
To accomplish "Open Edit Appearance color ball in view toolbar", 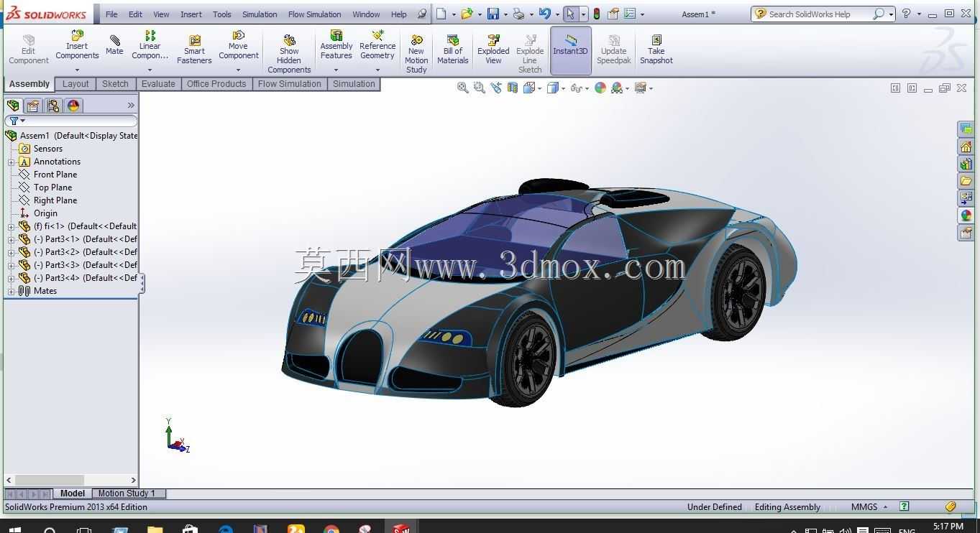I will (600, 88).
